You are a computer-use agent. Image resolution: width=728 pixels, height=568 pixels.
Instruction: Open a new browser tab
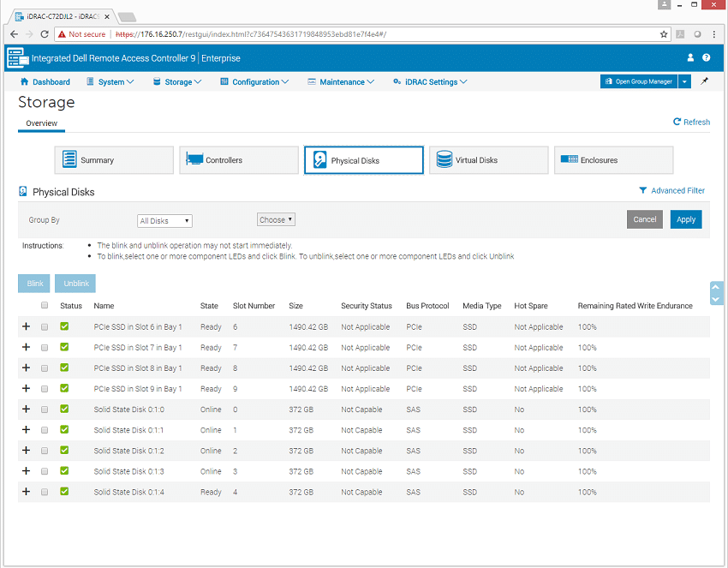pos(127,17)
